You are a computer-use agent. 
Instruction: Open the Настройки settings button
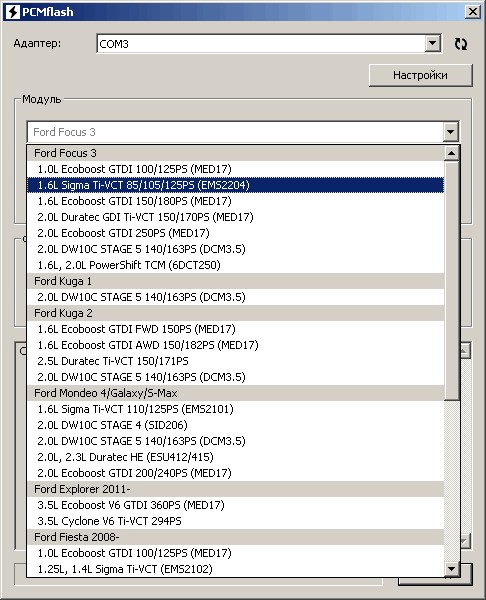pos(421,75)
